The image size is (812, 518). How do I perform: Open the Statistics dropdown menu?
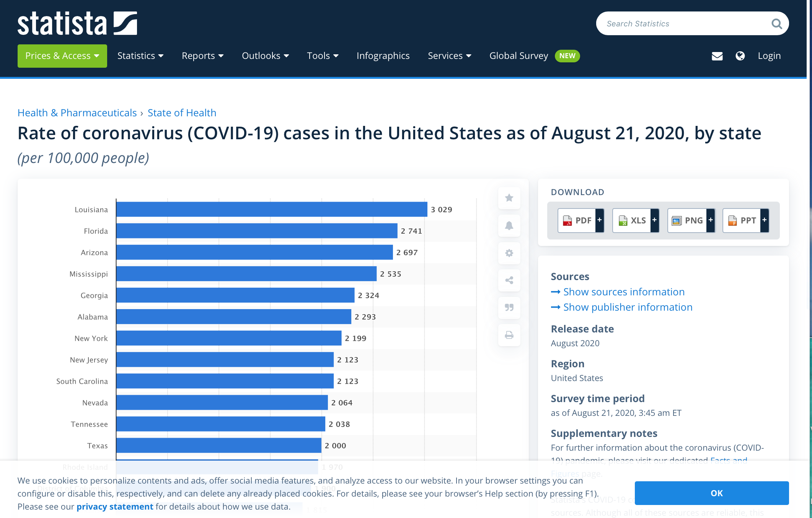[140, 56]
